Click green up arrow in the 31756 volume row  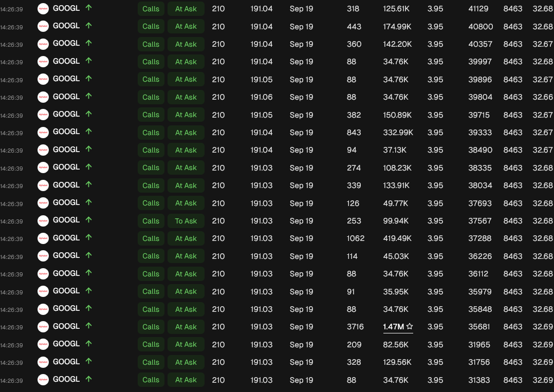coord(89,361)
